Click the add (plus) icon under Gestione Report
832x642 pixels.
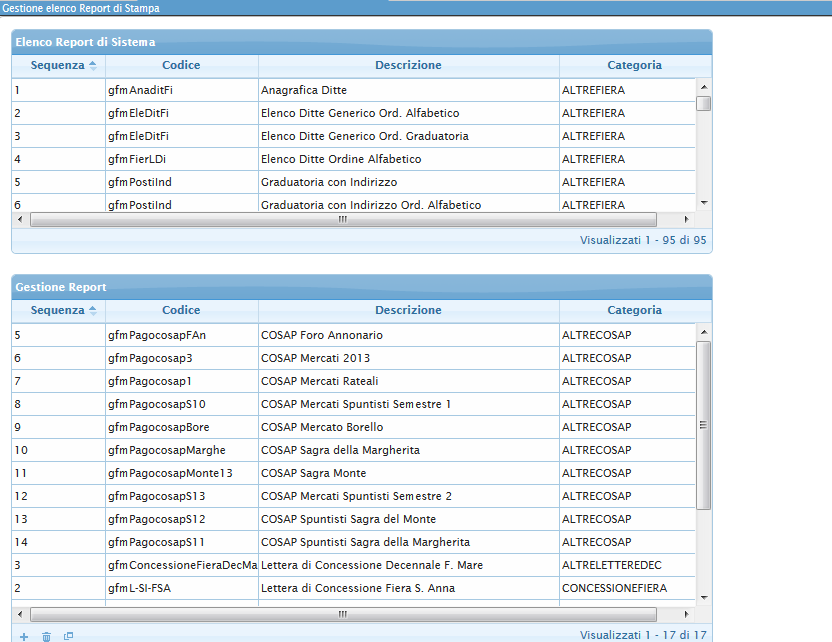[24, 636]
